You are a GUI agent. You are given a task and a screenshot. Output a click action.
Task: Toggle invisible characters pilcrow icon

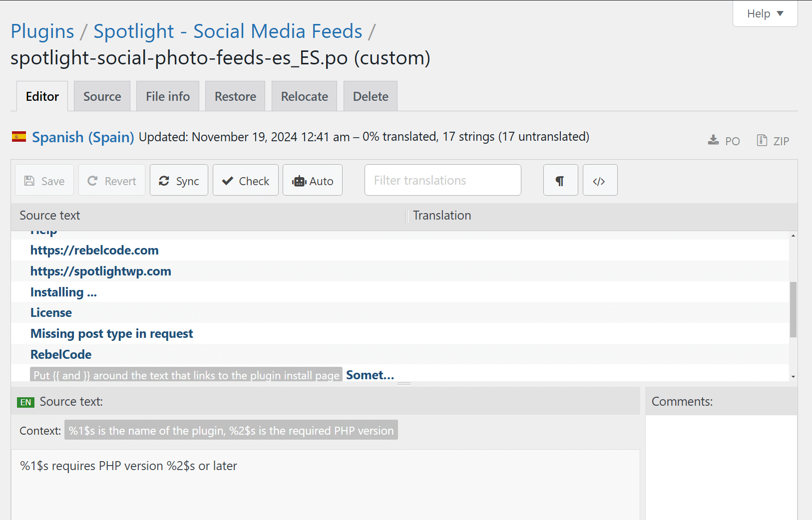point(561,180)
